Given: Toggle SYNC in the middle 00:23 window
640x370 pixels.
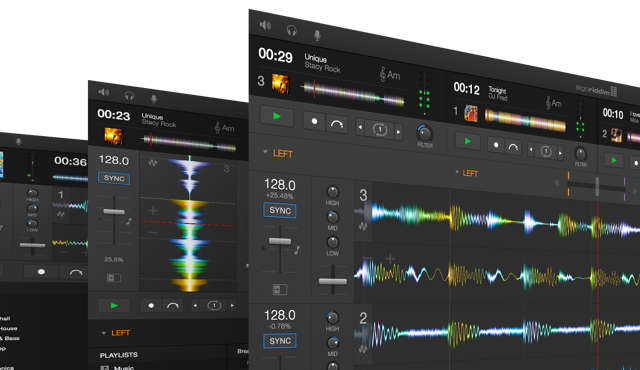Looking at the screenshot, I should point(114,178).
